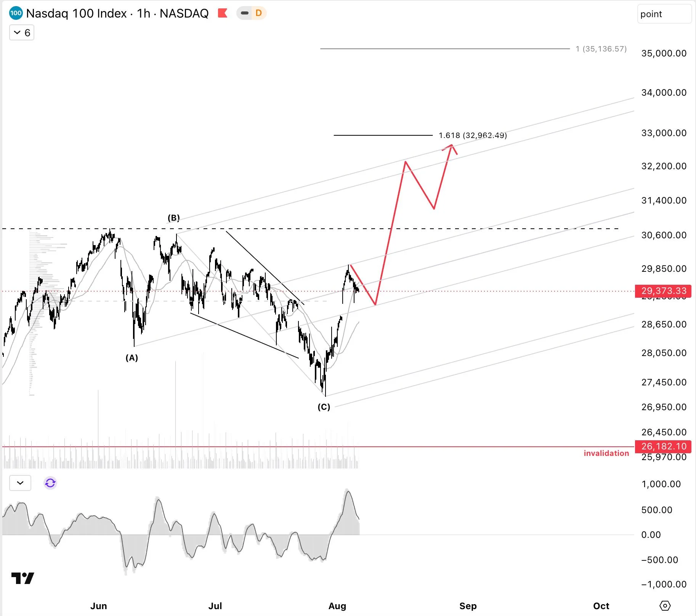Select the (C) wave label
The image size is (696, 616).
tap(324, 407)
